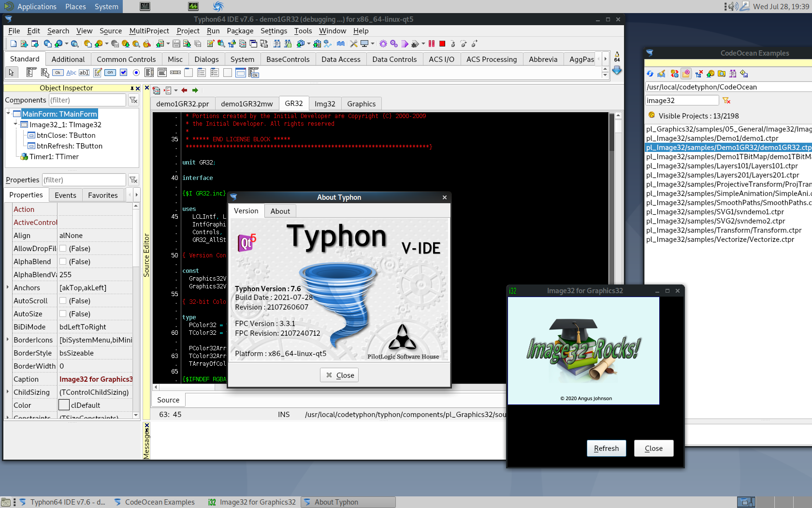This screenshot has width=812, height=508.
Task: Switch to the Img32 editor tab
Action: [325, 104]
